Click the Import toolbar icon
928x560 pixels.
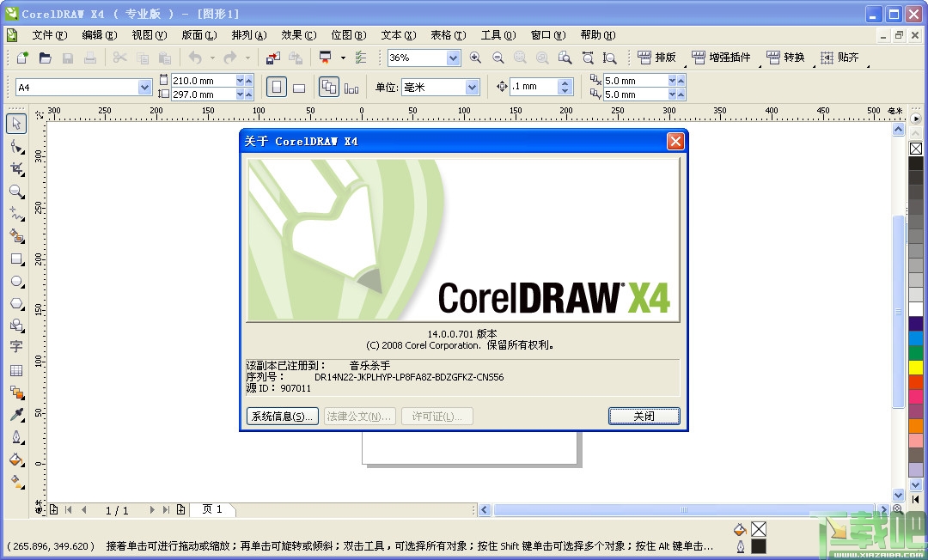(x=273, y=58)
